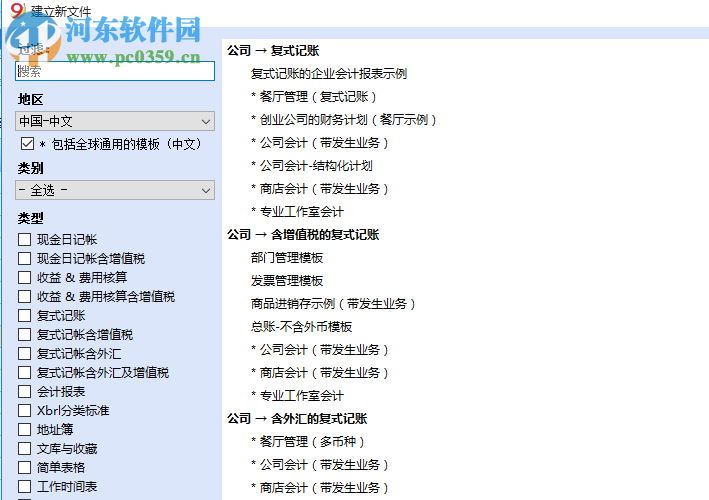Check the 复式记帐含增值税 checkbox

[24, 335]
